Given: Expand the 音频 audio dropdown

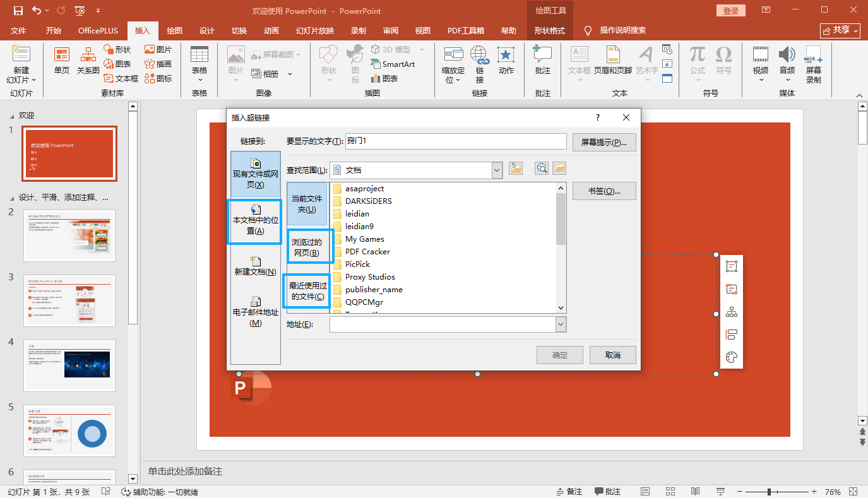Looking at the screenshot, I should 787,80.
